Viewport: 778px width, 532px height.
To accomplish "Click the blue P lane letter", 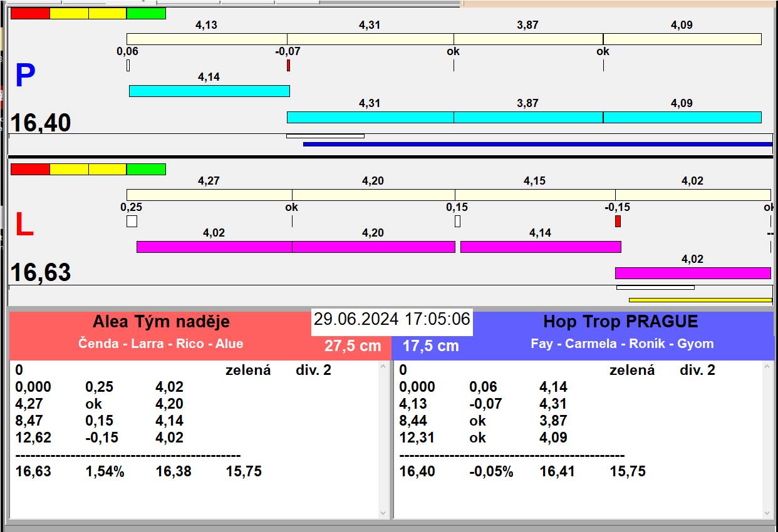I will click(25, 76).
